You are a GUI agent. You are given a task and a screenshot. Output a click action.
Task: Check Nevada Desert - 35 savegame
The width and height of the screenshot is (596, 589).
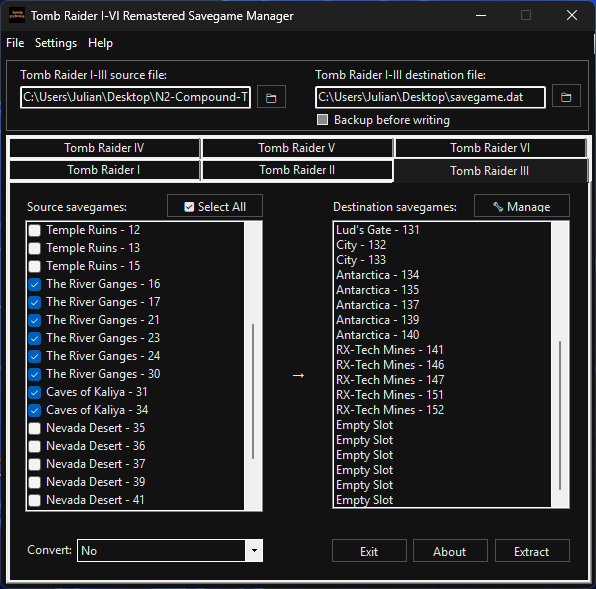pyautogui.click(x=35, y=428)
